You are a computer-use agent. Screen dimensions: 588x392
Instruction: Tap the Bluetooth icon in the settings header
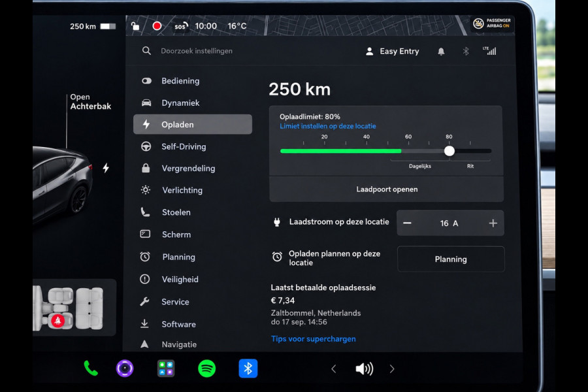tap(466, 52)
